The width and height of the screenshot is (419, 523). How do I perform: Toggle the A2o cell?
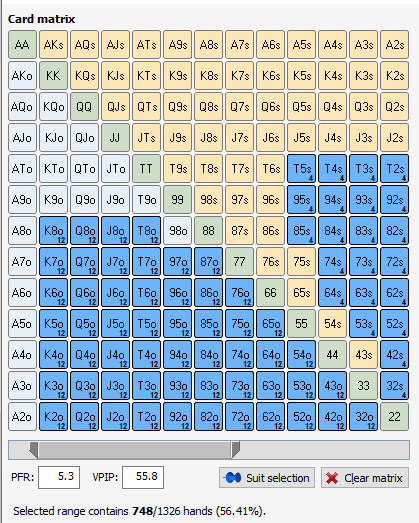22,417
